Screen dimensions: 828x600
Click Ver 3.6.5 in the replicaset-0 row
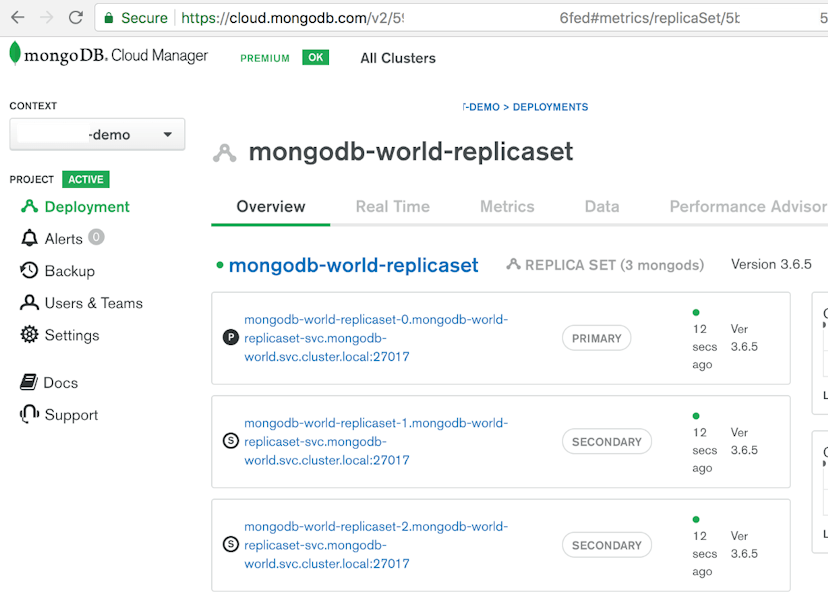click(744, 338)
